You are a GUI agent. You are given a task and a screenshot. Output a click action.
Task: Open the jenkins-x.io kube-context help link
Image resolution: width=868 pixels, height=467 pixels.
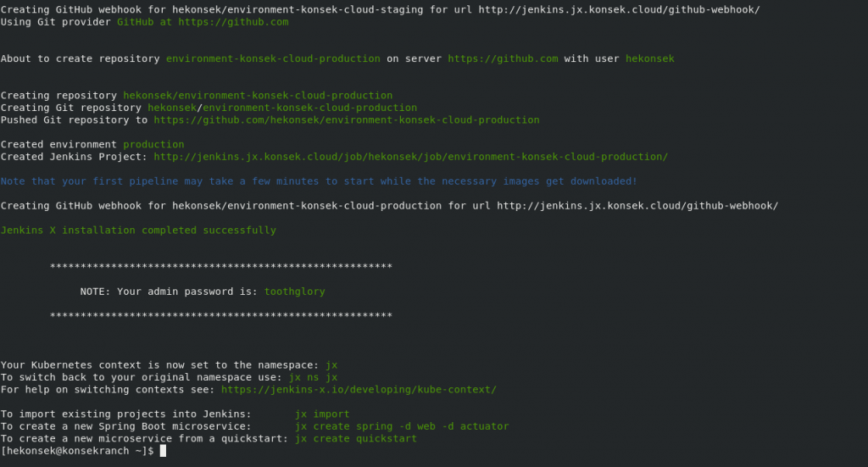pos(359,390)
